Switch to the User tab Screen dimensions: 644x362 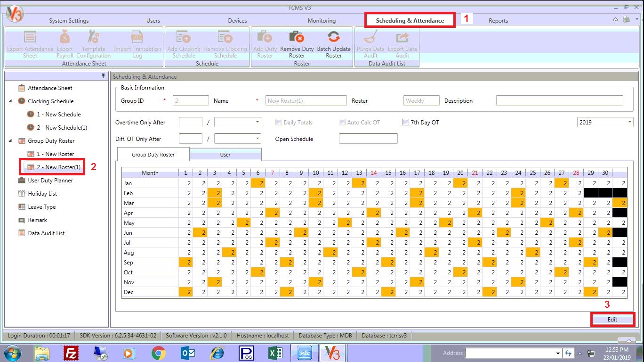[225, 155]
